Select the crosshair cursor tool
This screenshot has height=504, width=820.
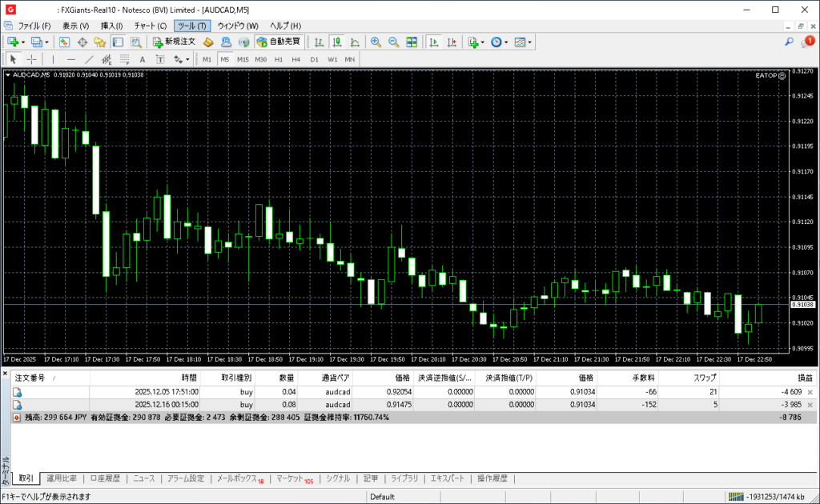(31, 59)
